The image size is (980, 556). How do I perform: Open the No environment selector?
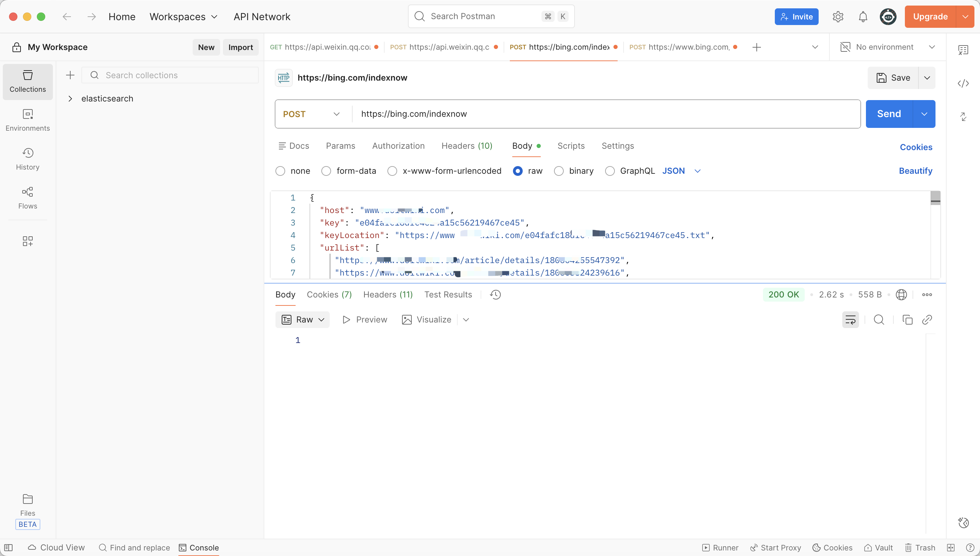[887, 47]
